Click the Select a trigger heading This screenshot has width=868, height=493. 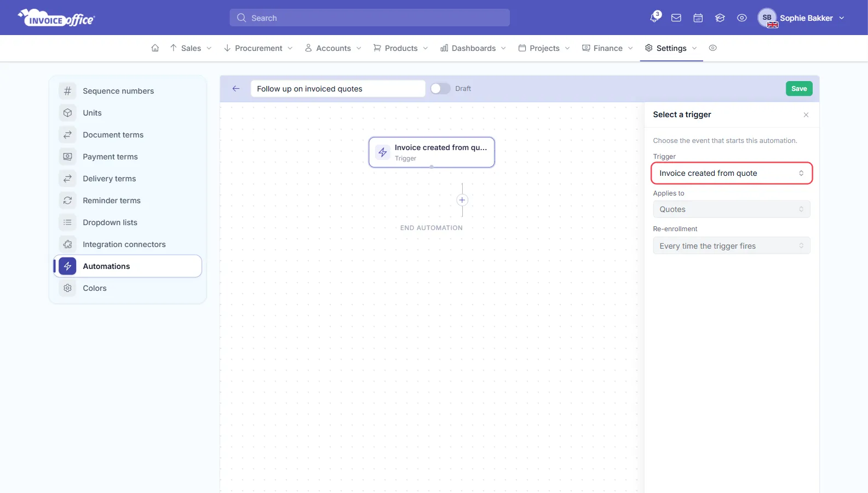click(x=682, y=114)
